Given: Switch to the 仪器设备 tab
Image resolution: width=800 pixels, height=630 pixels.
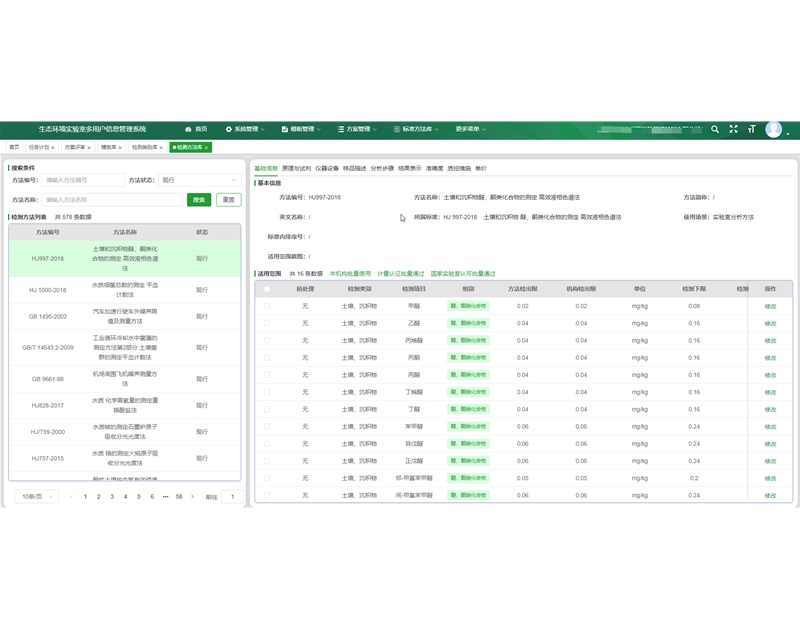Looking at the screenshot, I should click(x=327, y=168).
